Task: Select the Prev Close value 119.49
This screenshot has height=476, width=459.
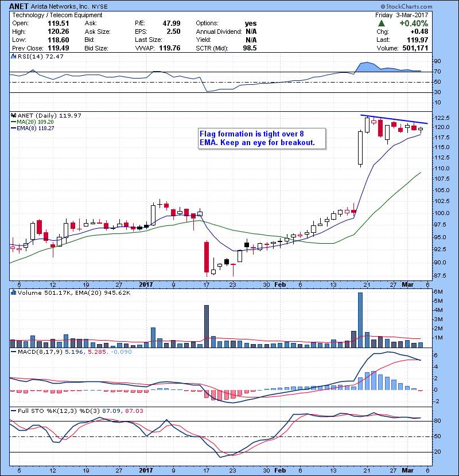Action: (x=59, y=48)
